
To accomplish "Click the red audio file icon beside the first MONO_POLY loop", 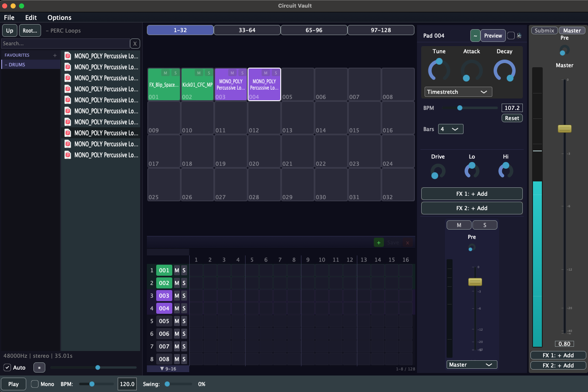I will pos(67,55).
